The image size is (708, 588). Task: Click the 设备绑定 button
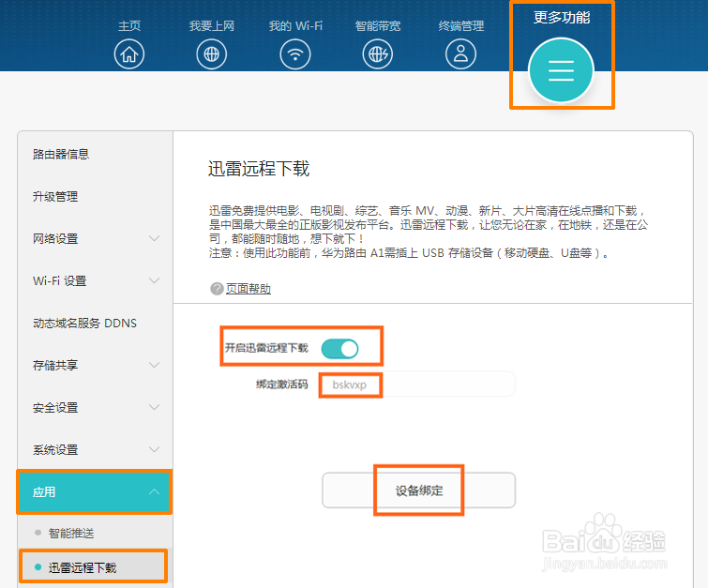click(418, 490)
